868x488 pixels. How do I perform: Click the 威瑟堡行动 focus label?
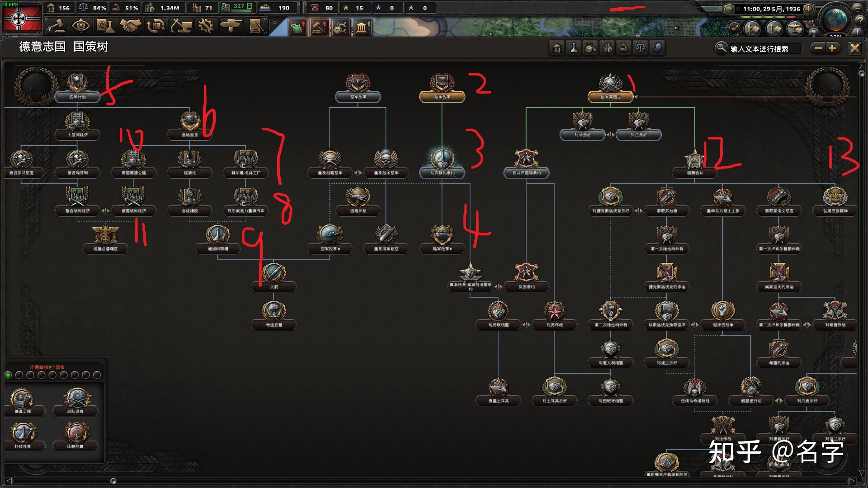750,401
